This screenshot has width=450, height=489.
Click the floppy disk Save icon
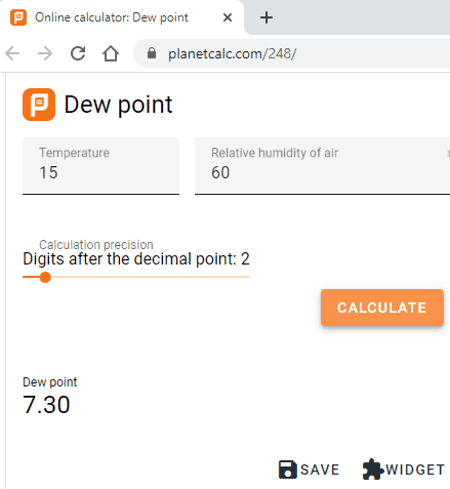click(x=287, y=470)
